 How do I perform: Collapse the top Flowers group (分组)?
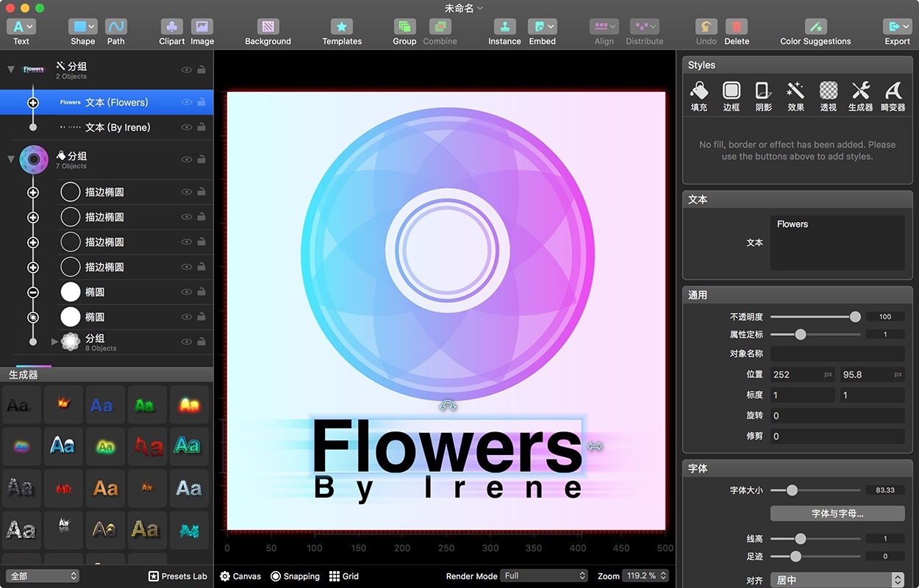(11, 70)
